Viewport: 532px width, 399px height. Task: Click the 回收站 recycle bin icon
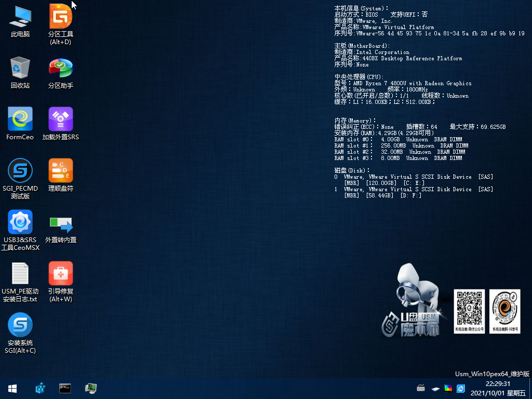[20, 73]
